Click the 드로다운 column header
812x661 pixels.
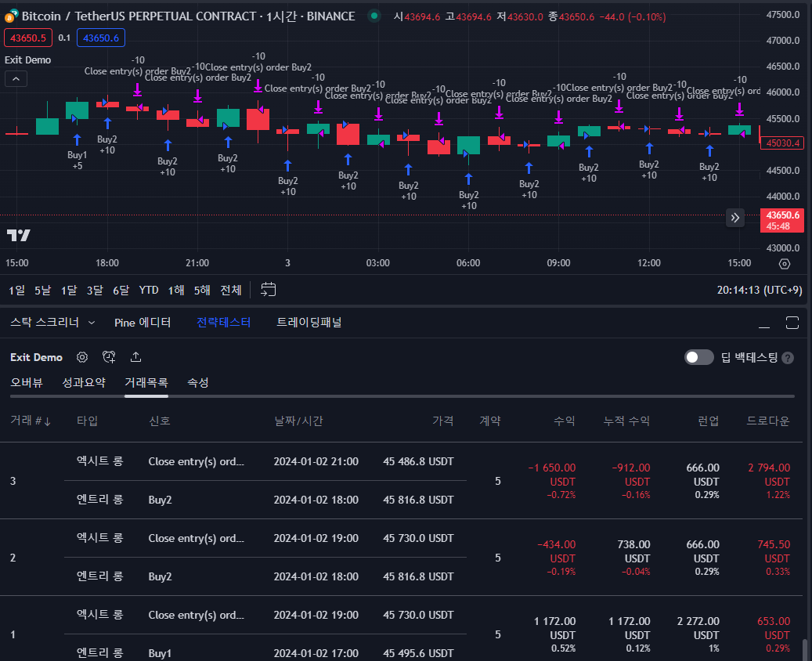(768, 421)
